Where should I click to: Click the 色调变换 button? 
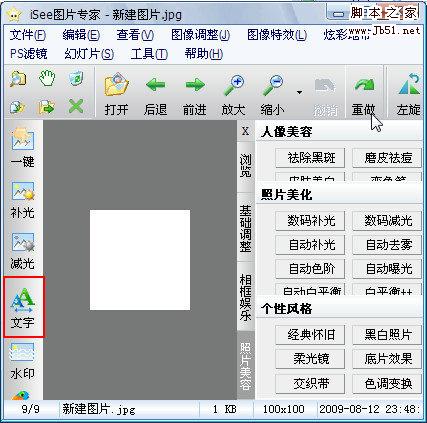pyautogui.click(x=387, y=383)
